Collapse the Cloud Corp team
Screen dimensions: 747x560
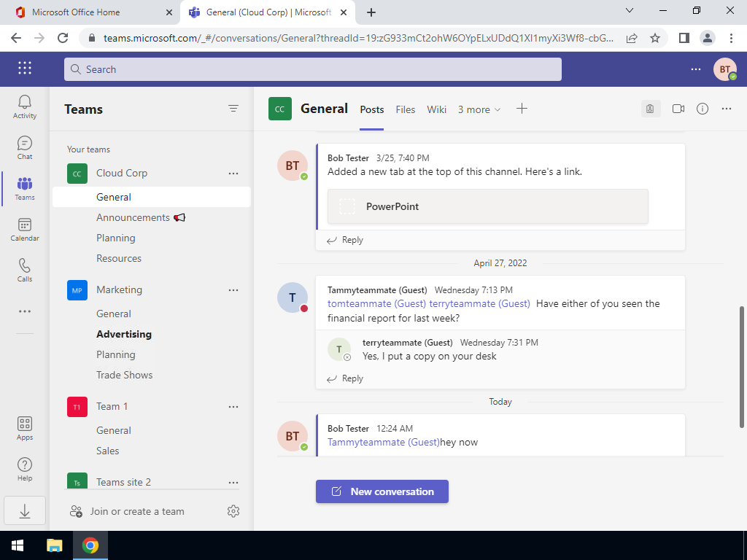122,174
